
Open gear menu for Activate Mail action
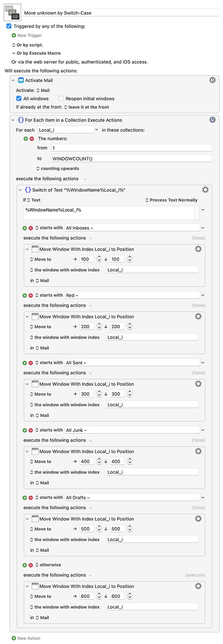[x=212, y=80]
